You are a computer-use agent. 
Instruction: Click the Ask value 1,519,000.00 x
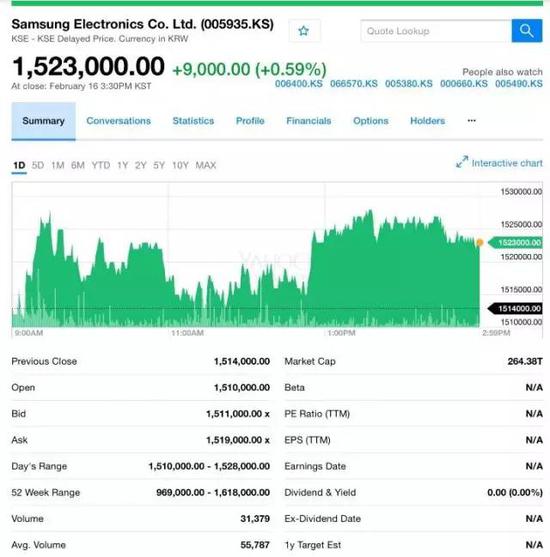[238, 440]
